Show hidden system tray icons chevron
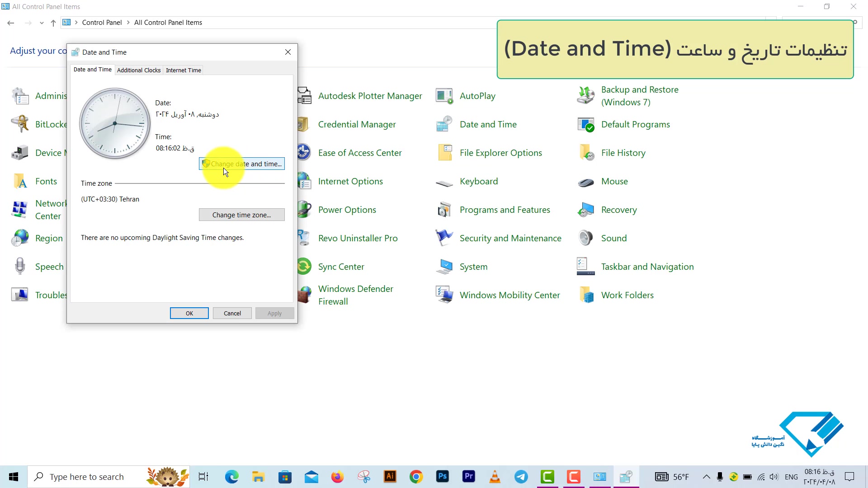Image resolution: width=868 pixels, height=488 pixels. [x=706, y=477]
